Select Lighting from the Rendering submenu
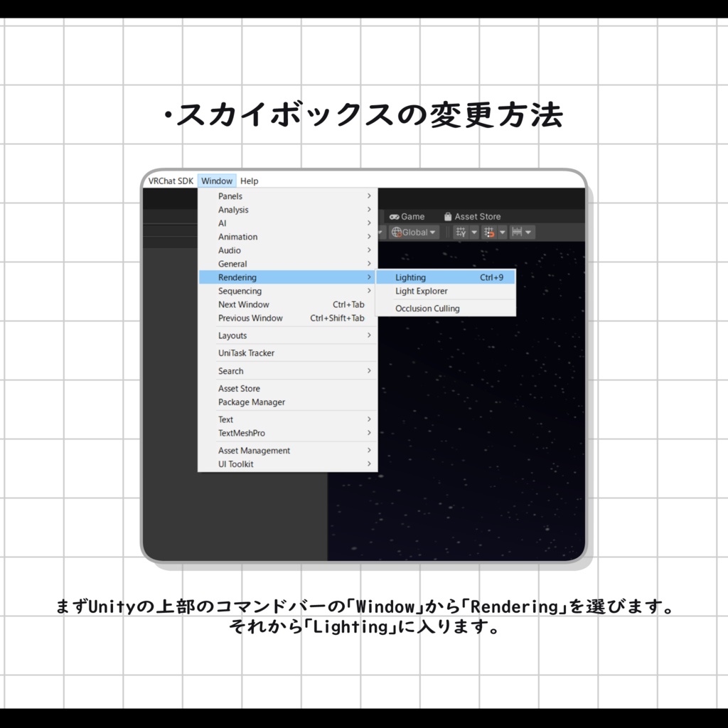The height and width of the screenshot is (728, 728). point(410,277)
